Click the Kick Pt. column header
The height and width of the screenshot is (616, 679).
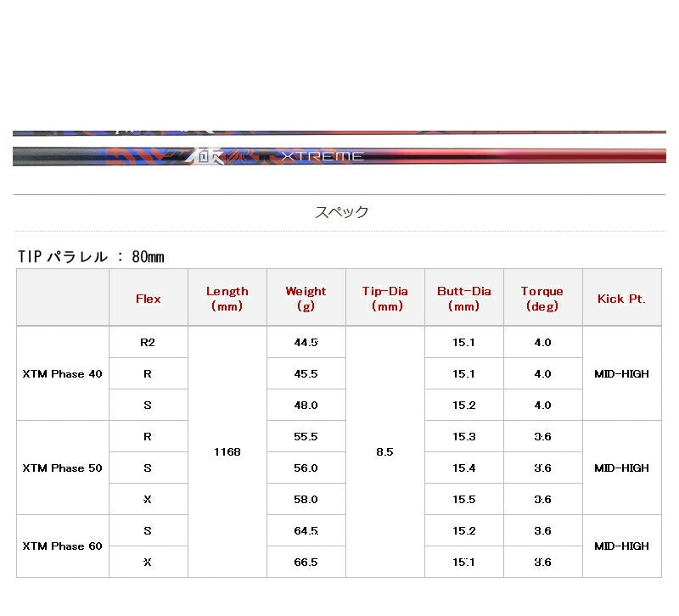(622, 299)
